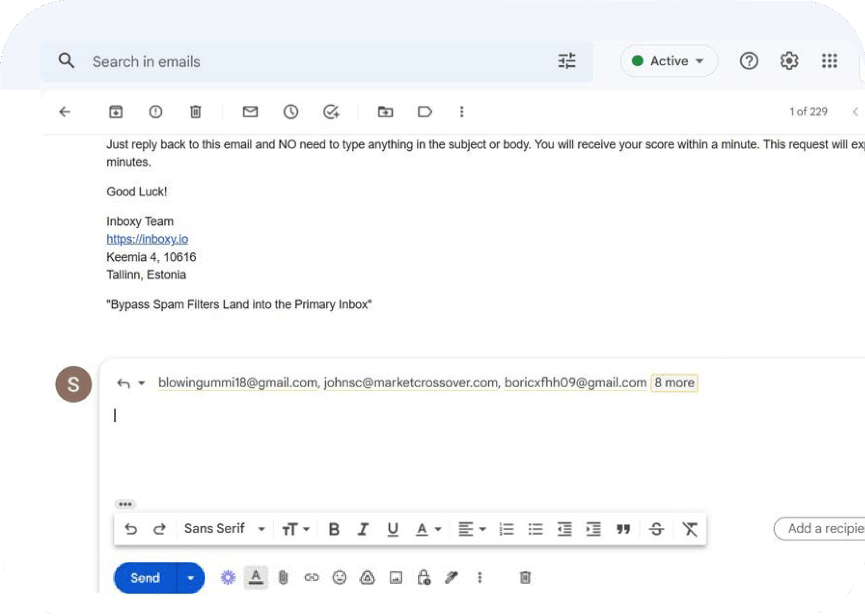Select recipient boricxfhh09@gmail.com

(575, 382)
